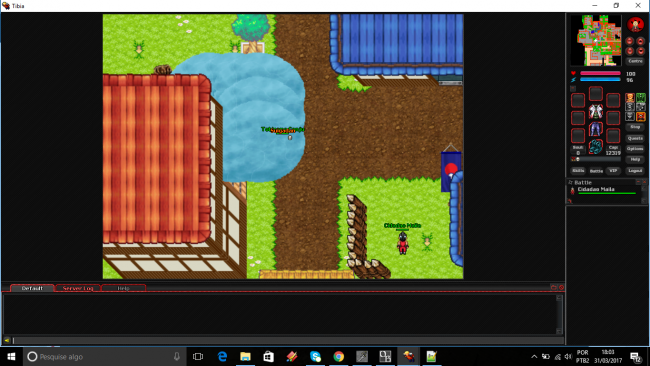Image resolution: width=650 pixels, height=366 pixels.
Task: Close the Battle panel
Action: tap(644, 182)
